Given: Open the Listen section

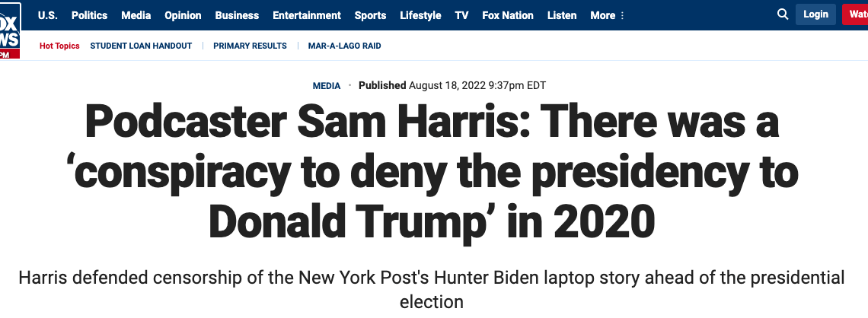Looking at the screenshot, I should (562, 15).
